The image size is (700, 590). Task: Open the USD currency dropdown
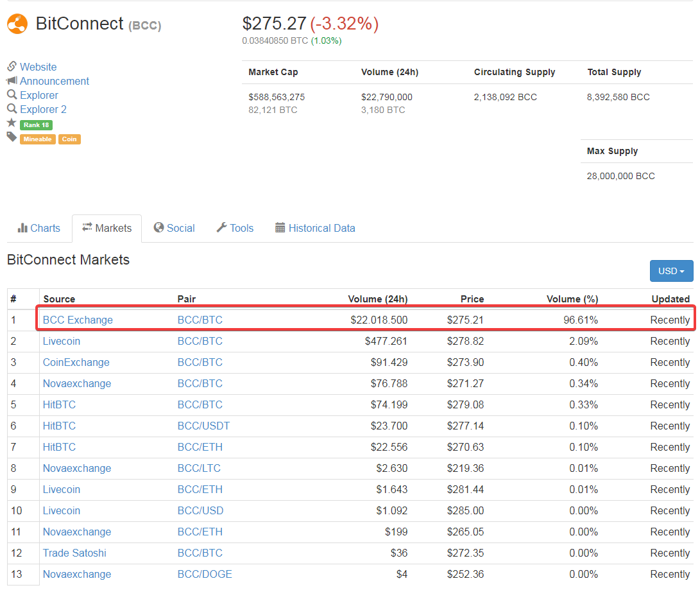(671, 271)
